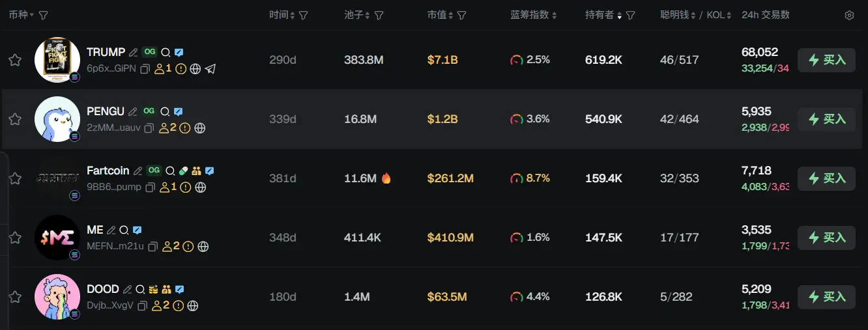Open the website globe icon for ME
868x330 pixels.
(203, 247)
